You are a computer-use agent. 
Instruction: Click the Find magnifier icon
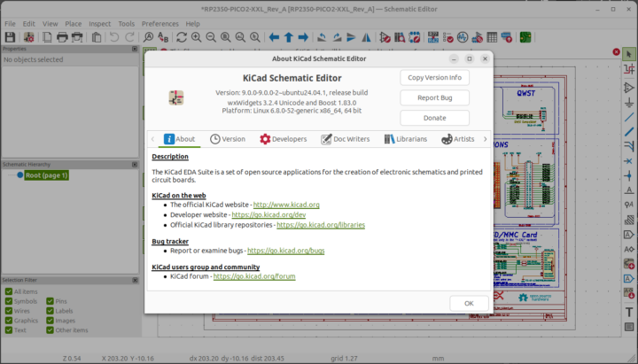(x=149, y=37)
